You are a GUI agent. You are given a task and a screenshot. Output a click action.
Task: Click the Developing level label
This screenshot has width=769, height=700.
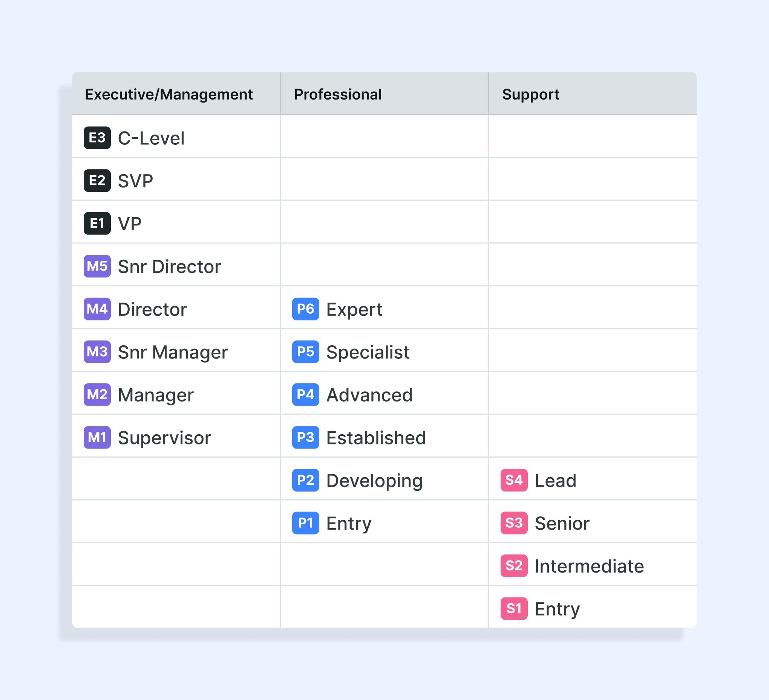point(374,481)
